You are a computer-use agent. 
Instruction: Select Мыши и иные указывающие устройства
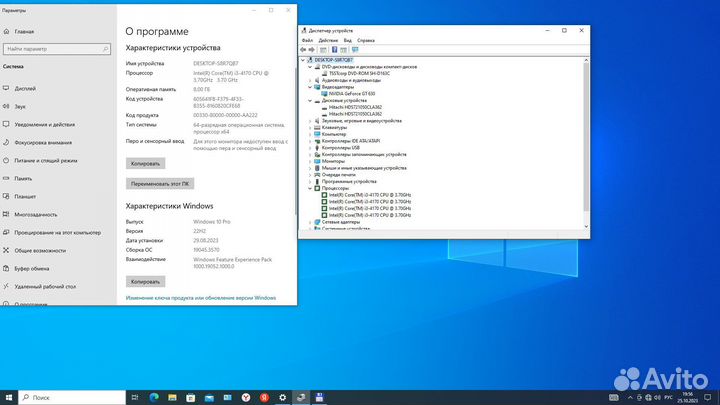364,168
